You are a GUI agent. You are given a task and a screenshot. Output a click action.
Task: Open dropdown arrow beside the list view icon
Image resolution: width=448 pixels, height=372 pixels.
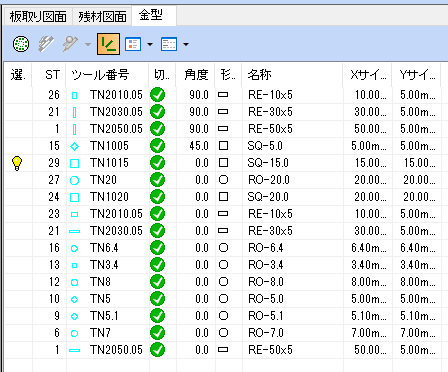tap(150, 44)
